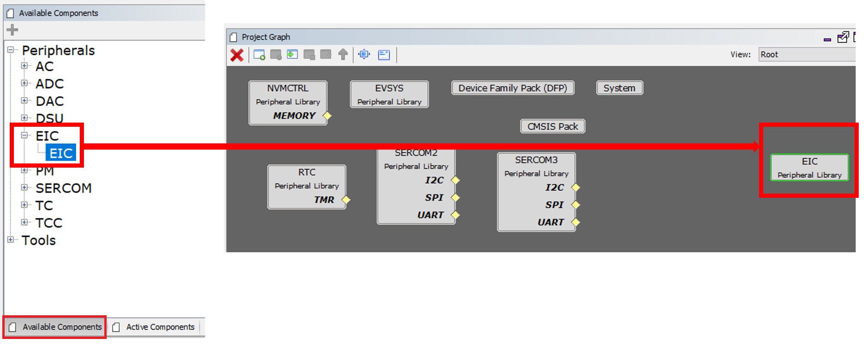Click the blue window layout toolbar icon
This screenshot has height=345, width=868.
384,55
